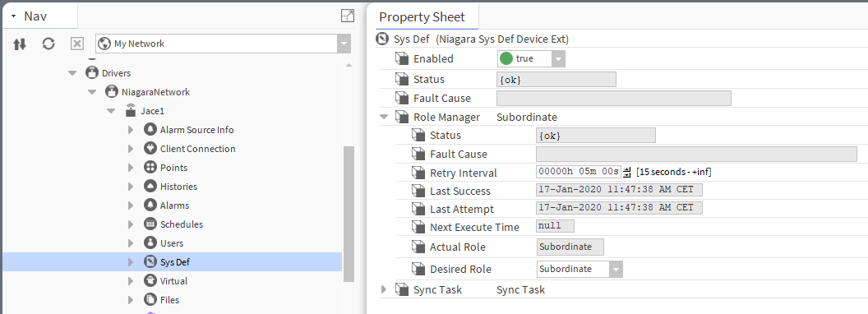Select the Alarms tree item label
Screen dimensions: 868x314
174,205
